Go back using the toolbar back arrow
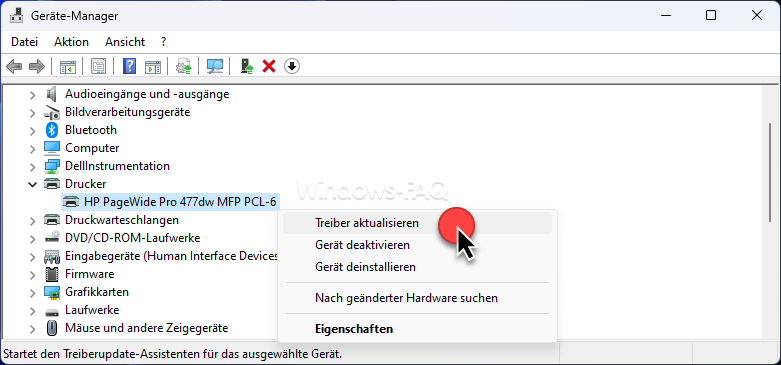This screenshot has height=365, width=781. coord(14,66)
